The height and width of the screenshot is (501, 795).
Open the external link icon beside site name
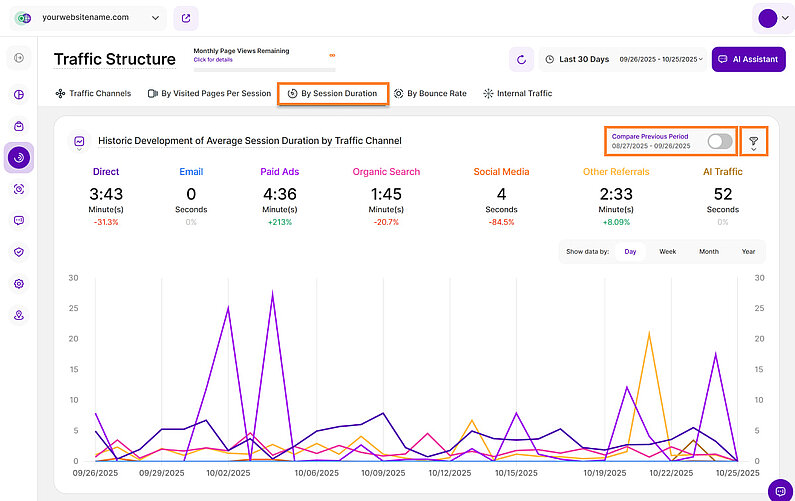point(185,18)
